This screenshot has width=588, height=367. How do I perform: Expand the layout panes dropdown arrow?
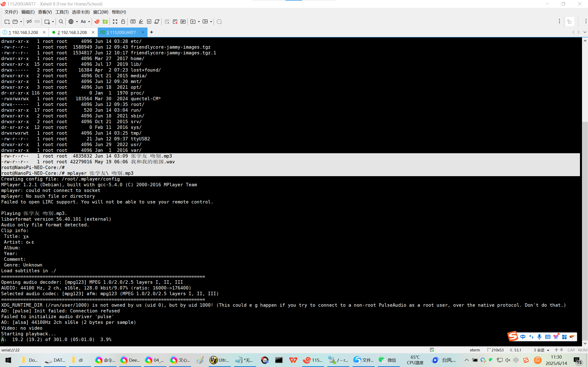point(211,22)
